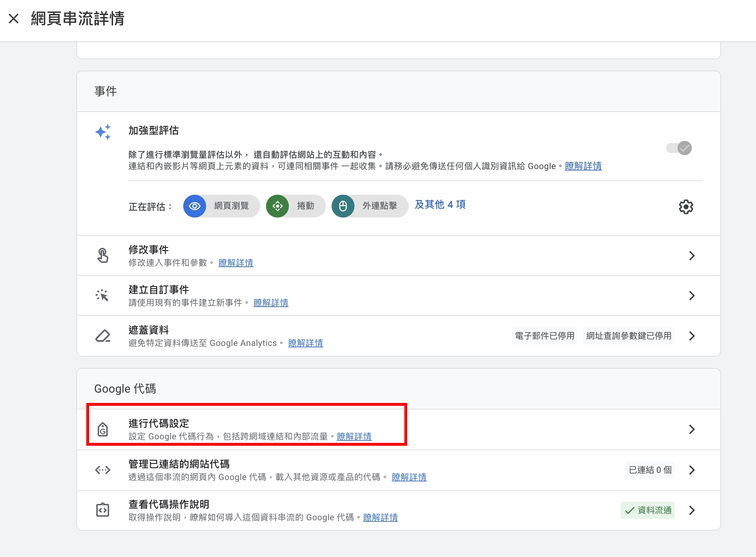Open 瞭解詳情 link under 建立自訂事件
Viewport: 756px width, 557px height.
tap(271, 303)
